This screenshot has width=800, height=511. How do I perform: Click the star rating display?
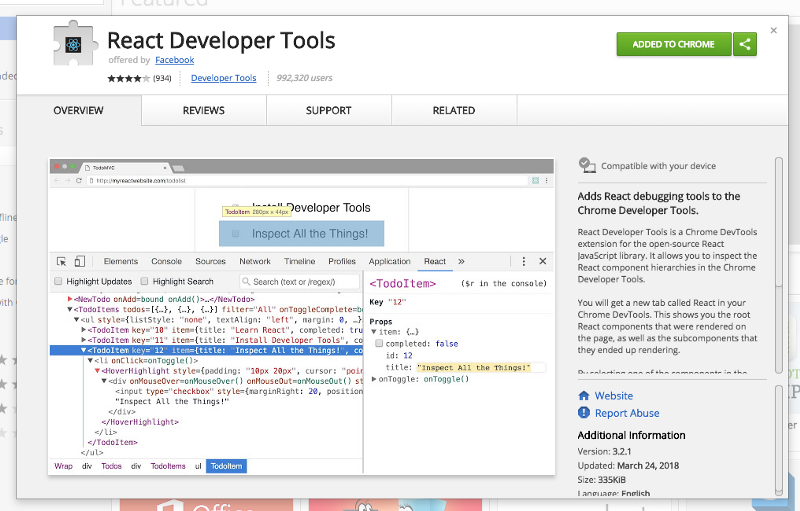(129, 78)
